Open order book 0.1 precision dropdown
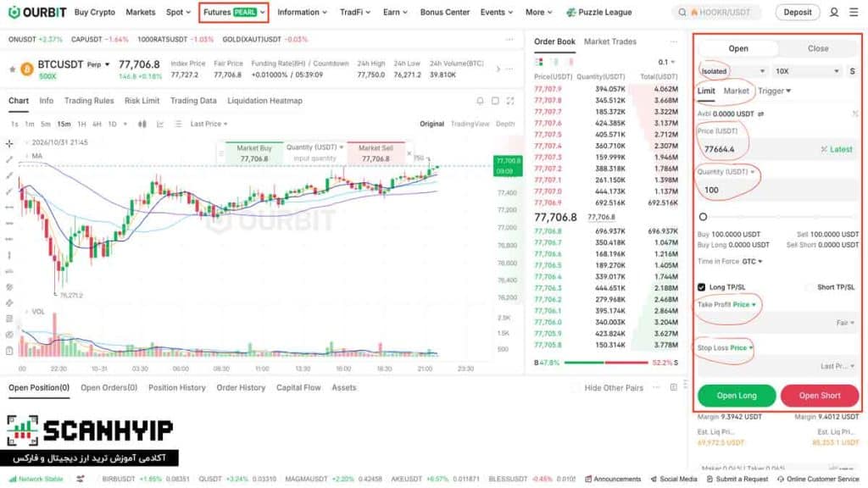This screenshot has height=488, width=868. (x=666, y=62)
